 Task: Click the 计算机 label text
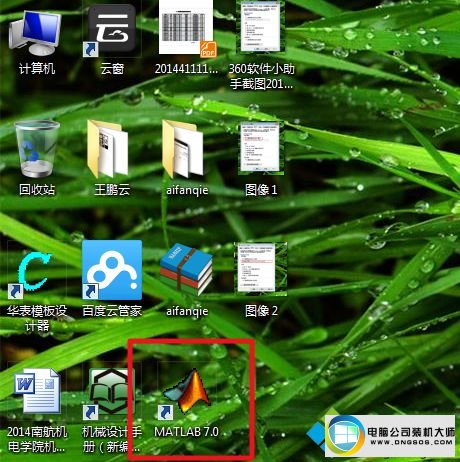[x=37, y=69]
